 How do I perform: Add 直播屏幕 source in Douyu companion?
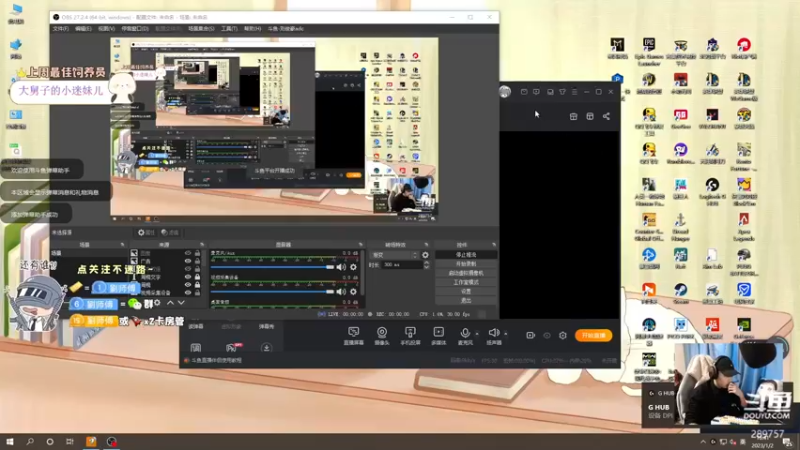coord(354,336)
